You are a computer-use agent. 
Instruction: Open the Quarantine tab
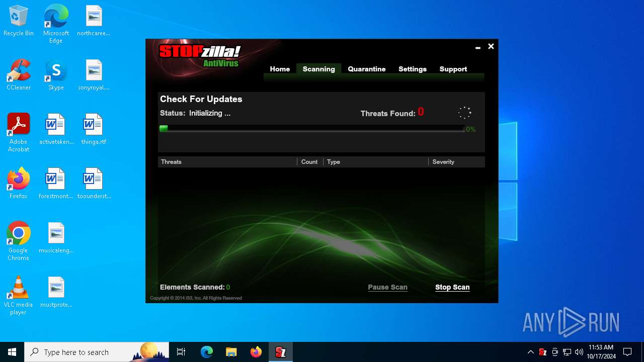367,69
